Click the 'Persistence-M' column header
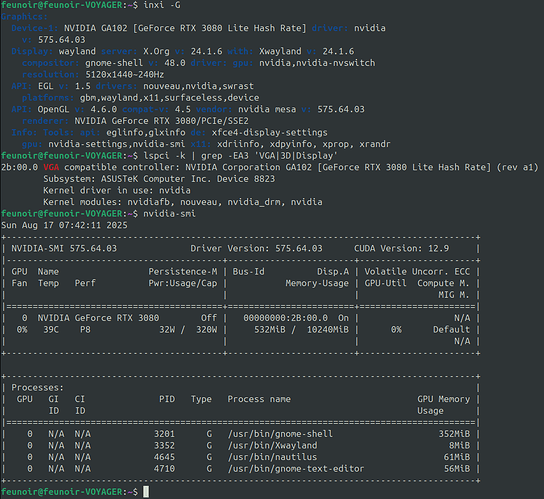The height and width of the screenshot is (499, 544). pyautogui.click(x=183, y=271)
